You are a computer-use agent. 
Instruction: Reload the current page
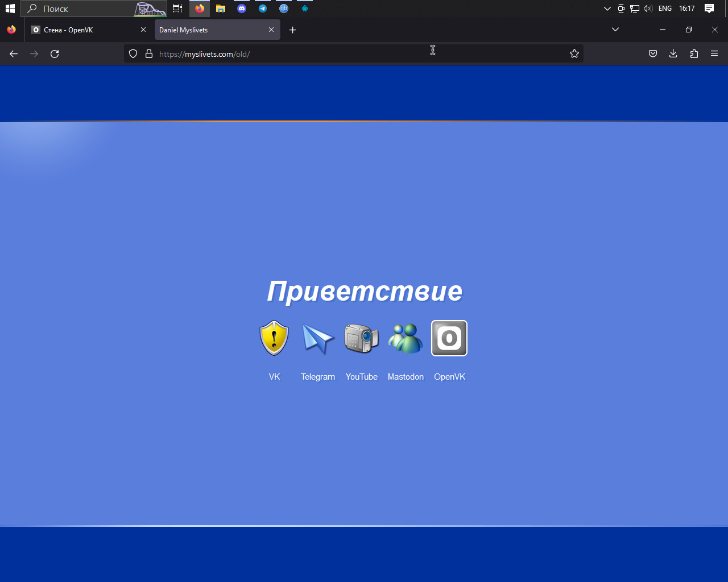(x=55, y=53)
